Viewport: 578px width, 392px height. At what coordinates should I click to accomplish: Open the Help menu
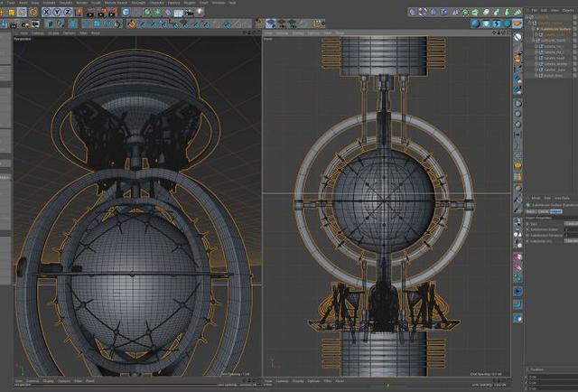click(x=232, y=3)
